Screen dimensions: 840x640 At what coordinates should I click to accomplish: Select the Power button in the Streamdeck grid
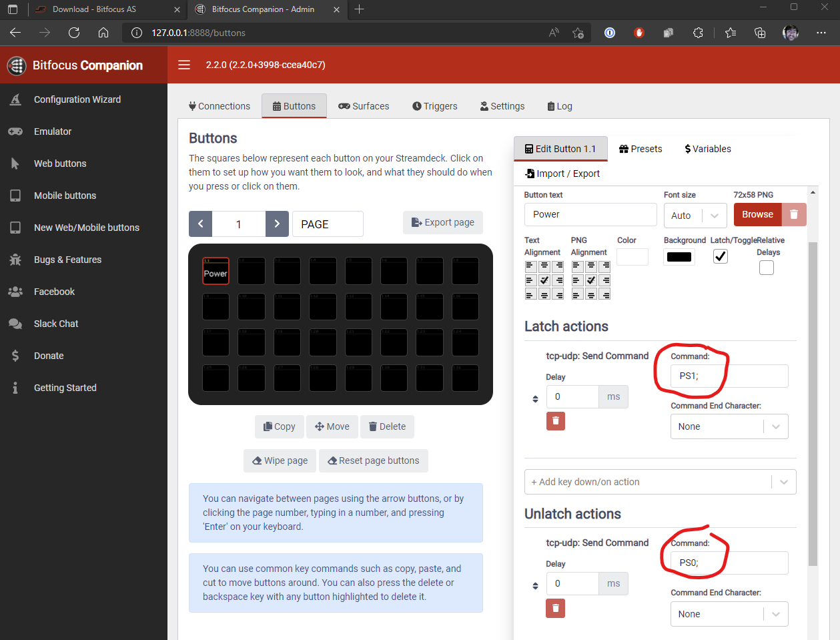[216, 271]
